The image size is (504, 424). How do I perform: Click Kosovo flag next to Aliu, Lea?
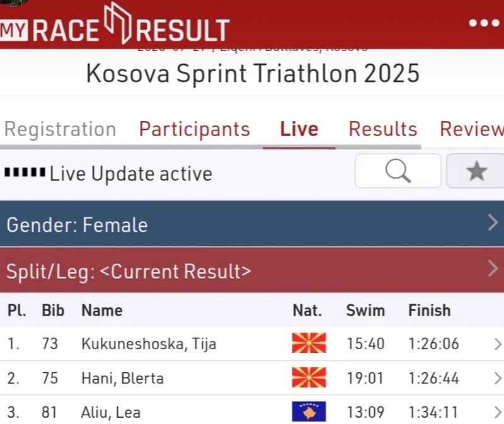click(309, 411)
